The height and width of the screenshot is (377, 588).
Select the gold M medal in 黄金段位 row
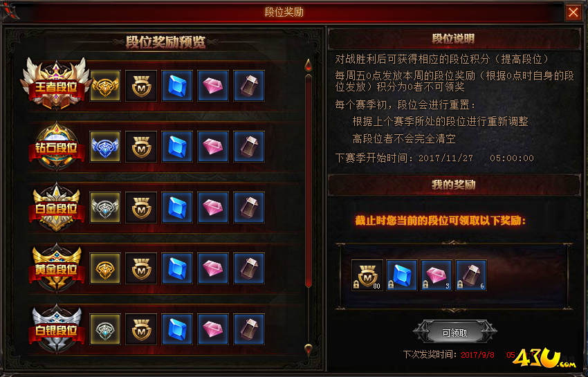tap(141, 268)
